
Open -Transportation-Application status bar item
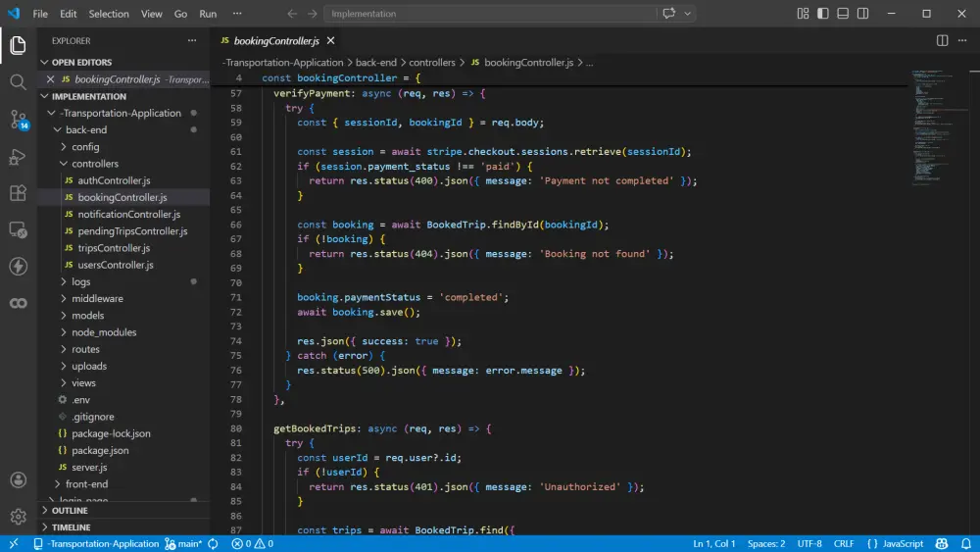(97, 544)
